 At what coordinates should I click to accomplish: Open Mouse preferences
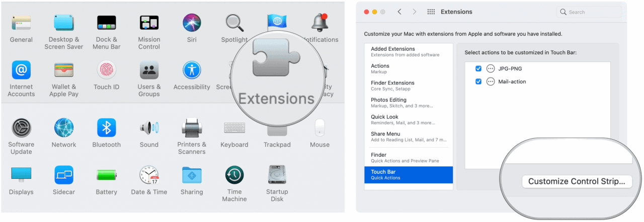coord(319,128)
